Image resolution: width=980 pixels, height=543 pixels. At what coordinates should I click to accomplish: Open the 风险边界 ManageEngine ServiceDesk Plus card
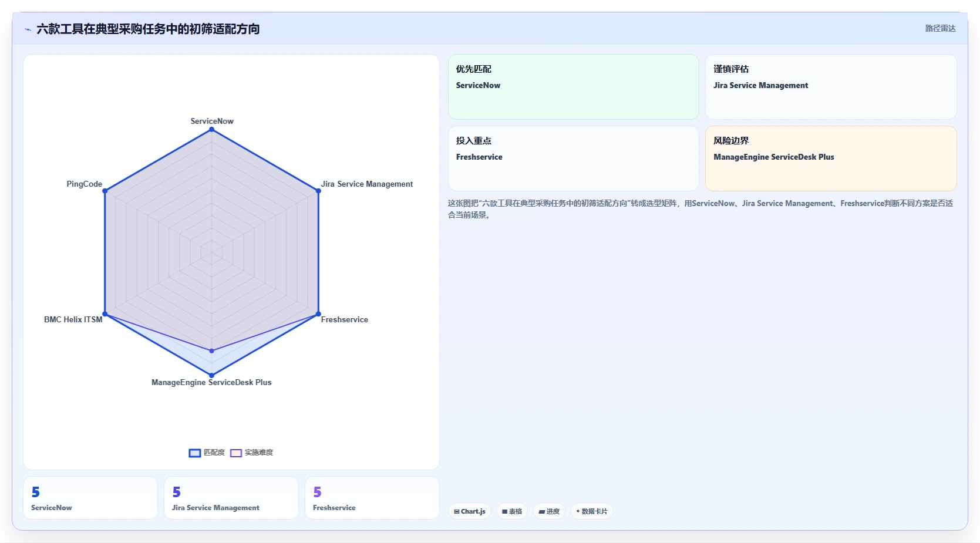coord(831,158)
